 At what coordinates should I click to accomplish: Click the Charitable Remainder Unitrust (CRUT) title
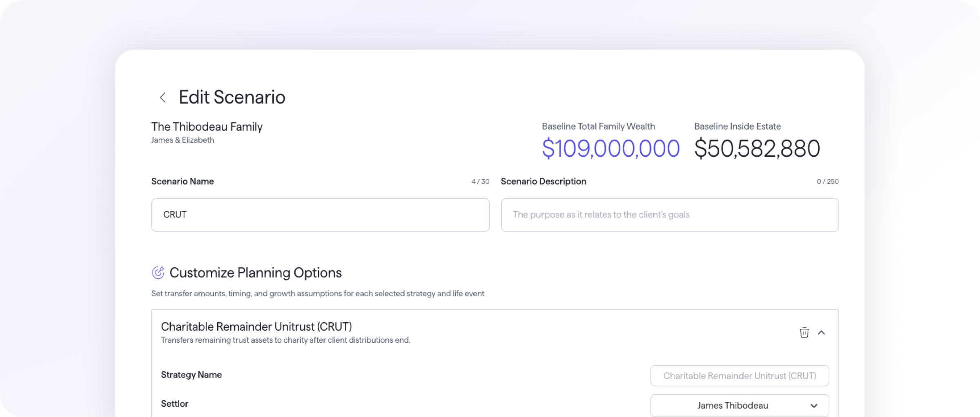pos(256,326)
